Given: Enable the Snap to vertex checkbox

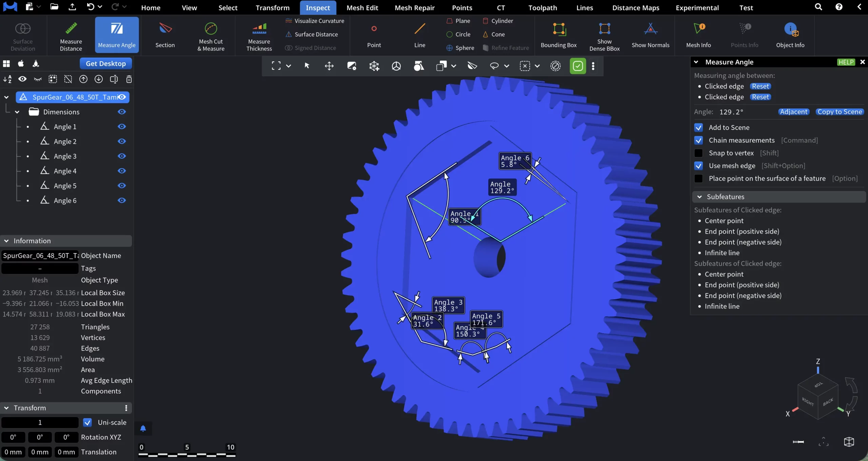Looking at the screenshot, I should pos(699,153).
